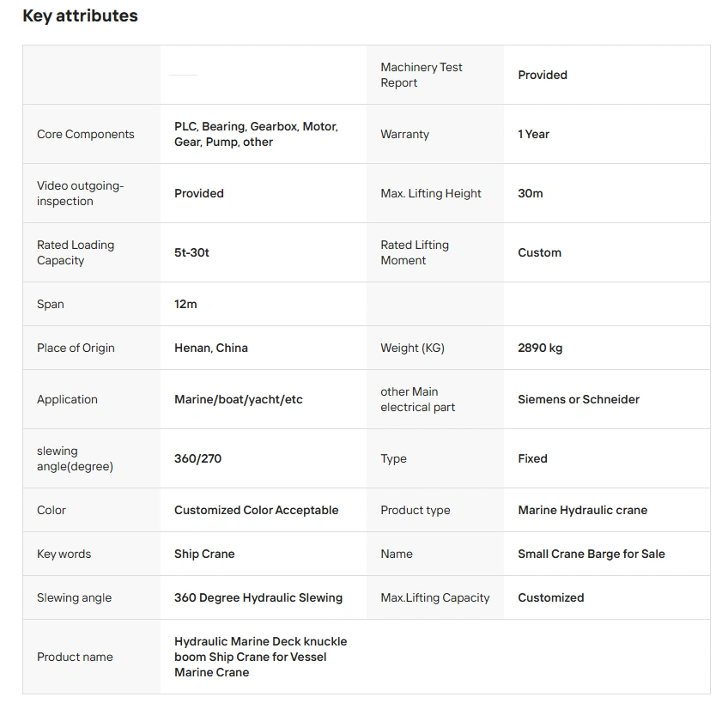Select the Rated Lifting Moment label
Viewport: 728px width, 709px height.
point(415,252)
